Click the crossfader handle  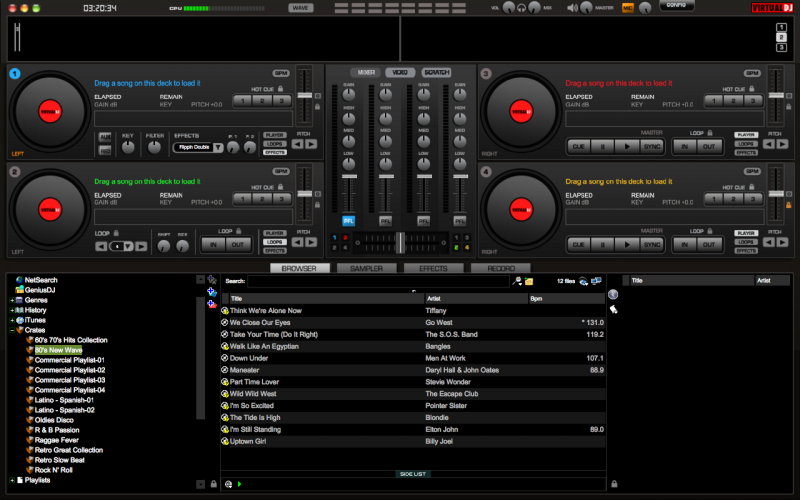pyautogui.click(x=401, y=242)
